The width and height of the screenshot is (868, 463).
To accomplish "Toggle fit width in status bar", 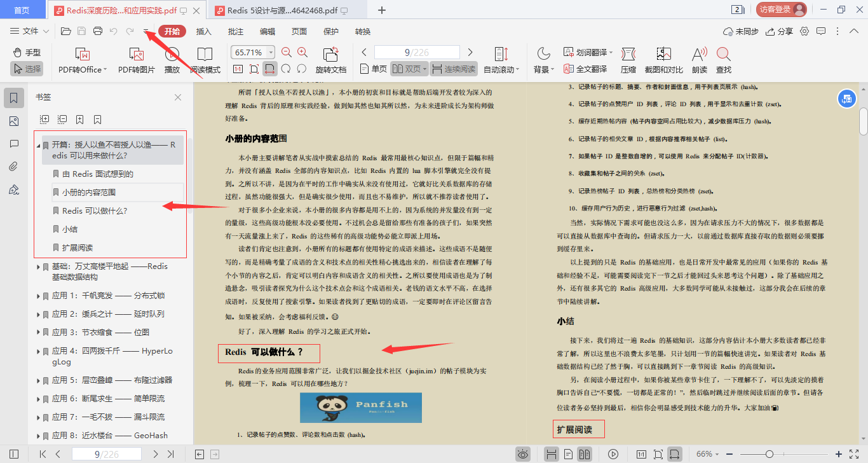I will coord(675,454).
